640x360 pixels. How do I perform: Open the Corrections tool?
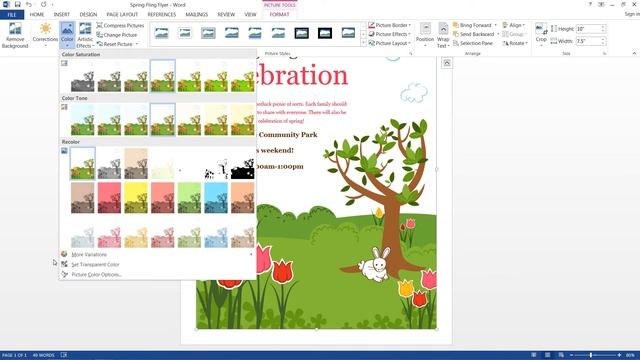point(45,35)
